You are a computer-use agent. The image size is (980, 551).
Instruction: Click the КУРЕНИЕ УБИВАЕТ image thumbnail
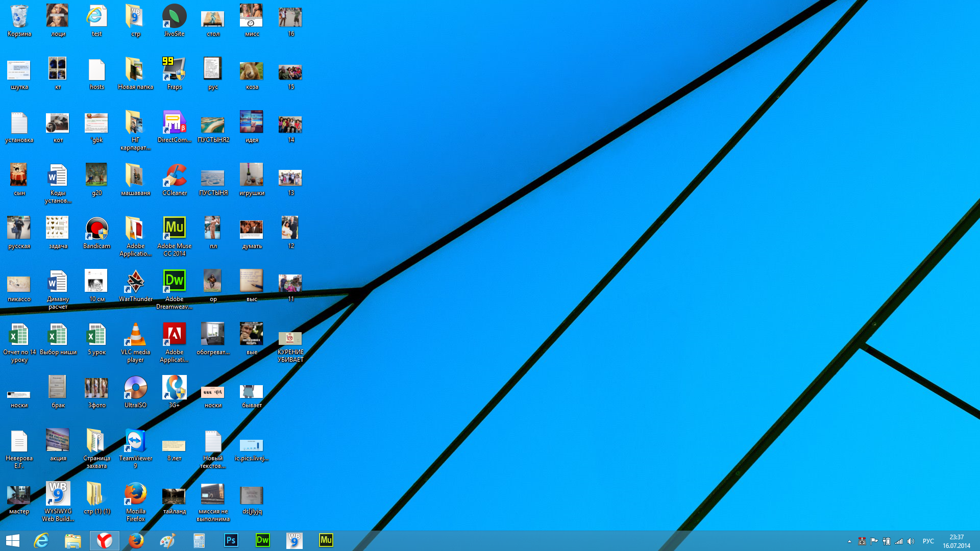click(290, 338)
